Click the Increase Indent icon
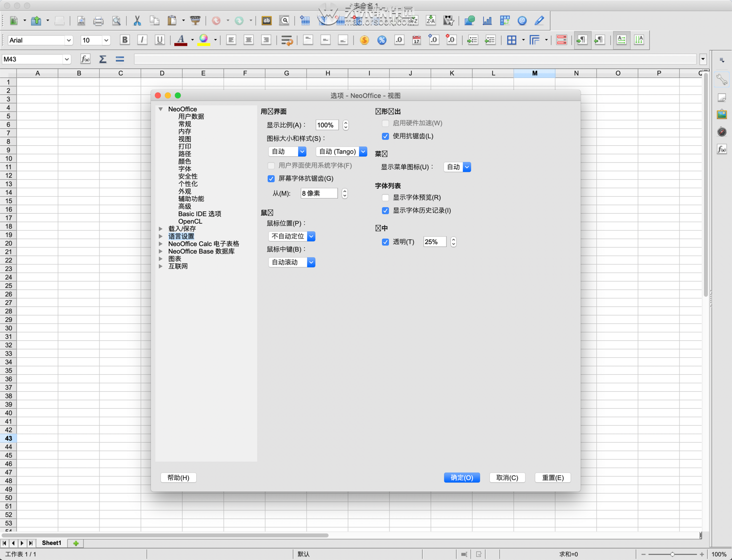 pos(472,40)
